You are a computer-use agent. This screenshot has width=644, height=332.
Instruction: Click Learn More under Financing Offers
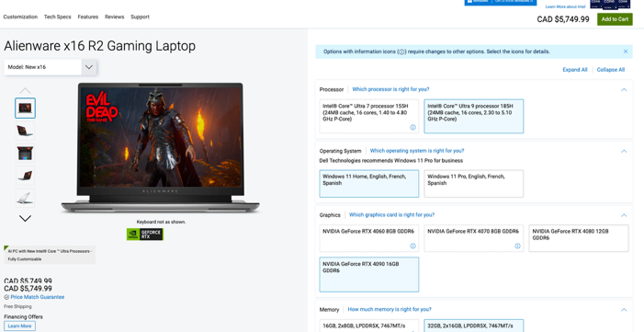pos(19,326)
